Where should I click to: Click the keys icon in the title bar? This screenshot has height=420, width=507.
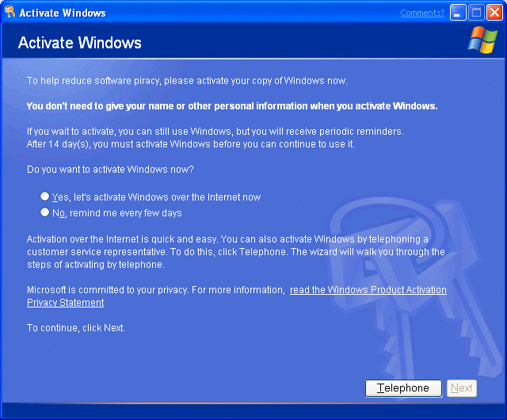[x=10, y=12]
